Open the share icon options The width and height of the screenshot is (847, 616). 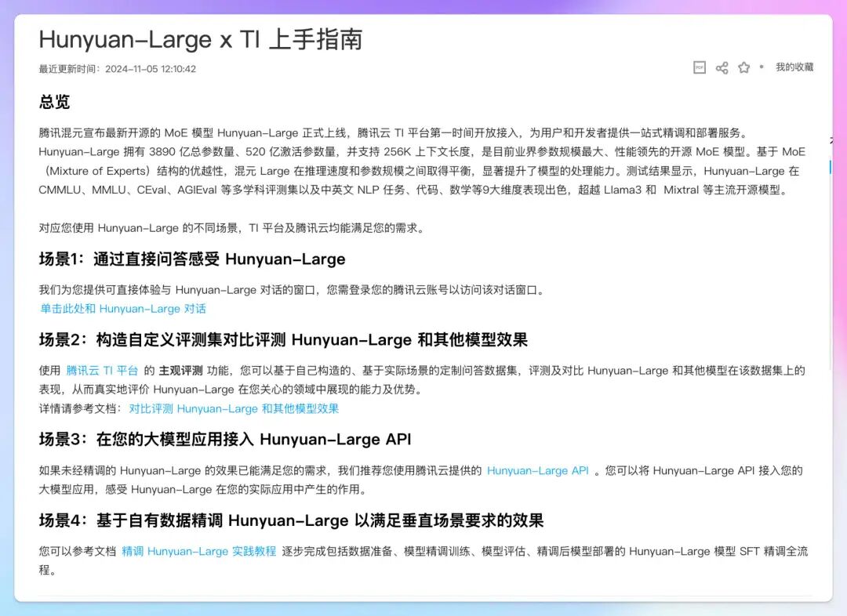[x=722, y=68]
